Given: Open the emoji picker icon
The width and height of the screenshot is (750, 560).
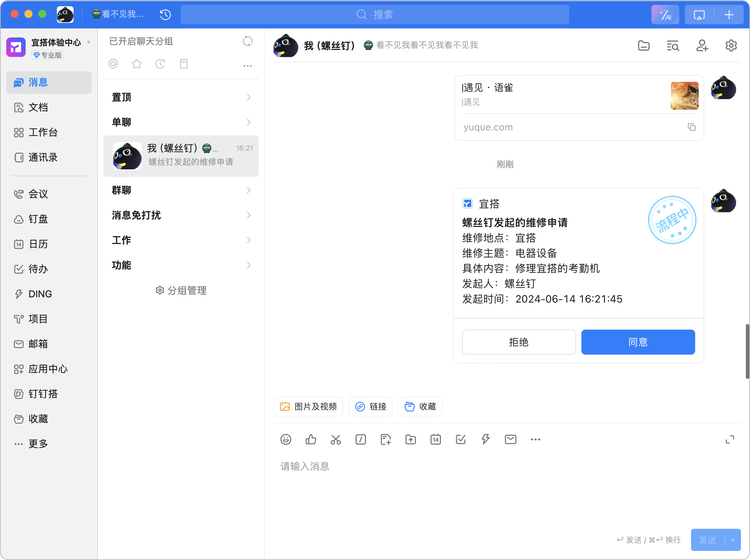Looking at the screenshot, I should tap(286, 440).
